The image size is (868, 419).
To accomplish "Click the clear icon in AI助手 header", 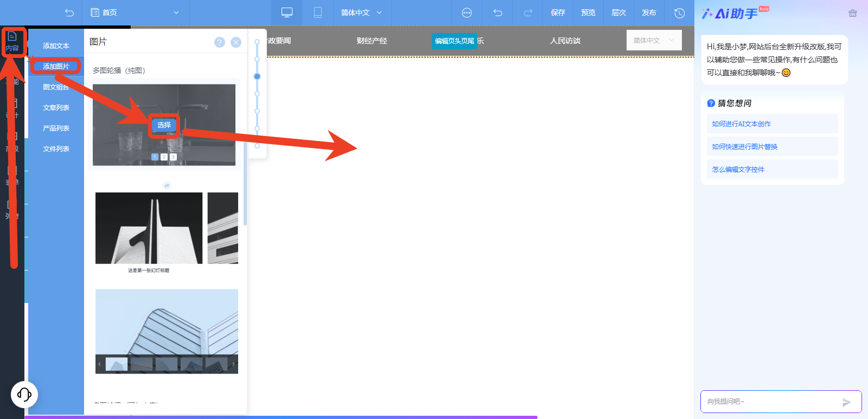I will (853, 13).
